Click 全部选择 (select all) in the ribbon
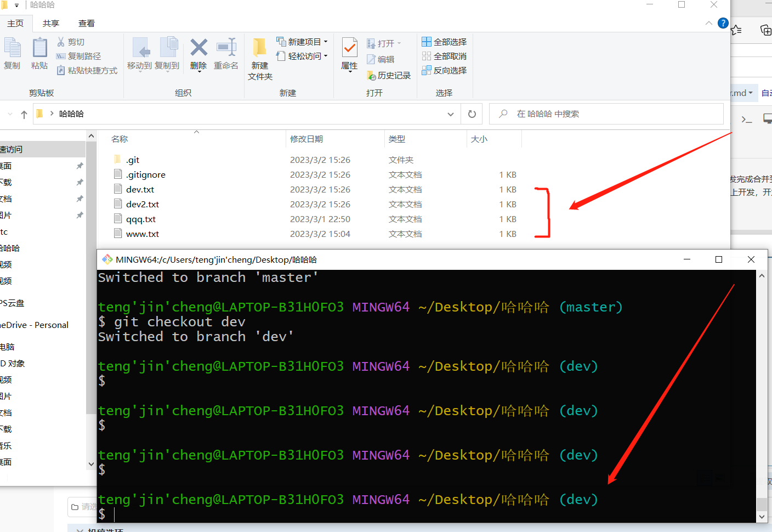 444,42
